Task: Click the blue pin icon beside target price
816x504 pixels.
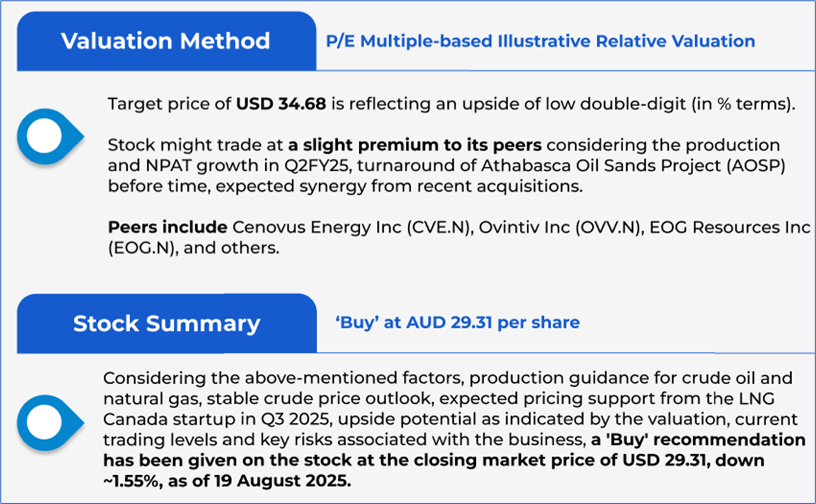Action: pyautogui.click(x=49, y=139)
